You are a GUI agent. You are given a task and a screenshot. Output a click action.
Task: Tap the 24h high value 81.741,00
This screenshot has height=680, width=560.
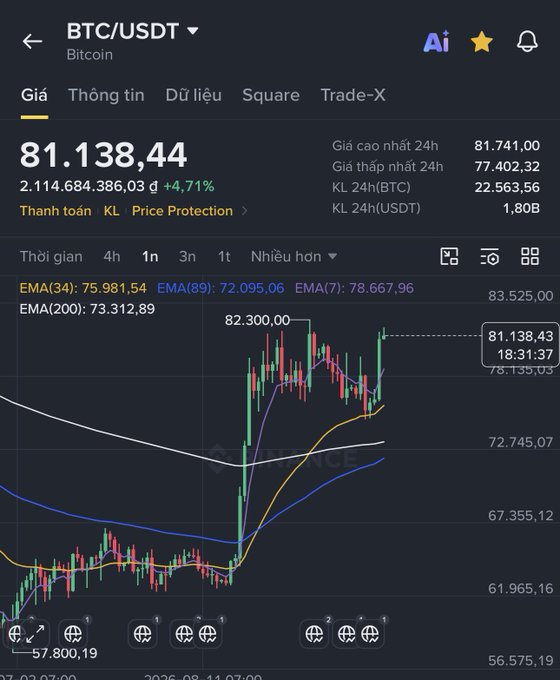pos(507,146)
